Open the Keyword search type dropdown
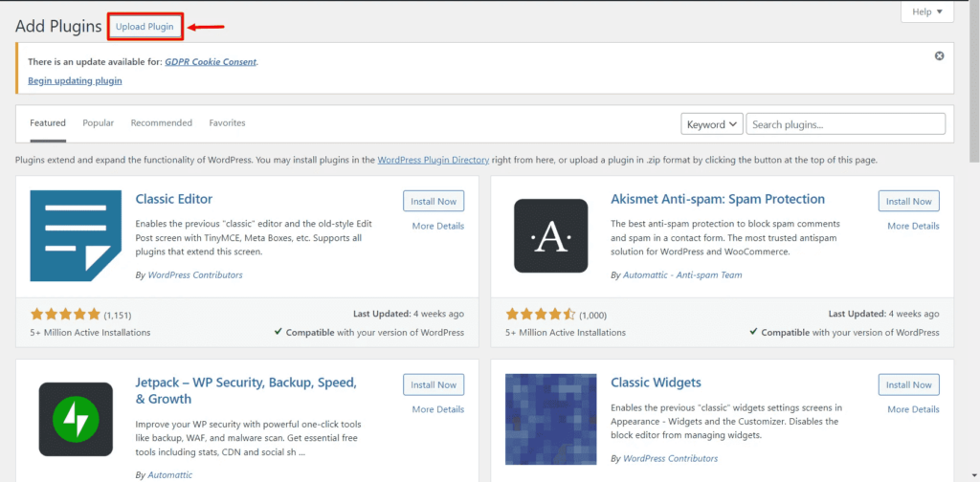Image resolution: width=980 pixels, height=482 pixels. 711,124
